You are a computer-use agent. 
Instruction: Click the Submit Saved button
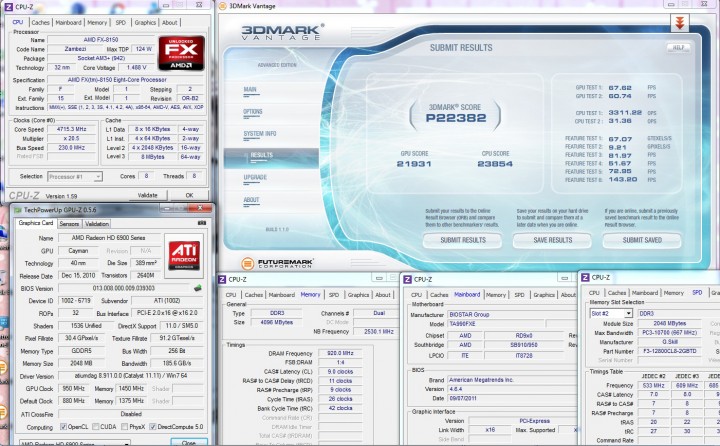642,240
